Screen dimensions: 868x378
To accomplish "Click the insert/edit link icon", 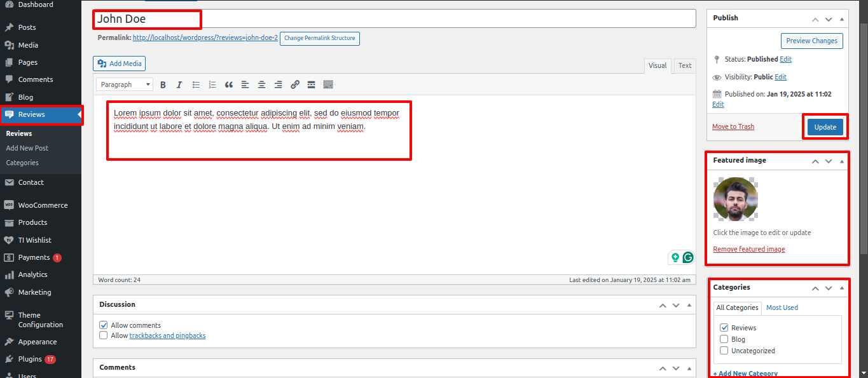I will pos(295,84).
